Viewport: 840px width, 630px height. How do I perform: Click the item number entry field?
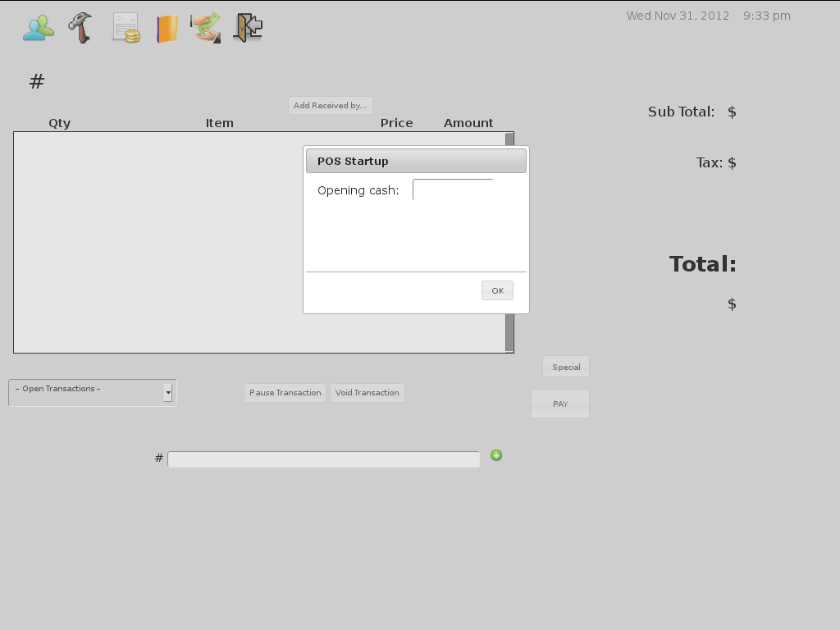(323, 459)
